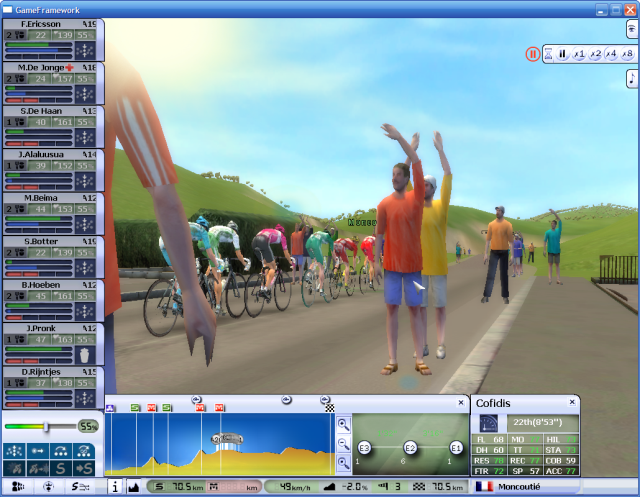Close the Cofidis rider stats panel
The width and height of the screenshot is (640, 497).
tap(572, 402)
